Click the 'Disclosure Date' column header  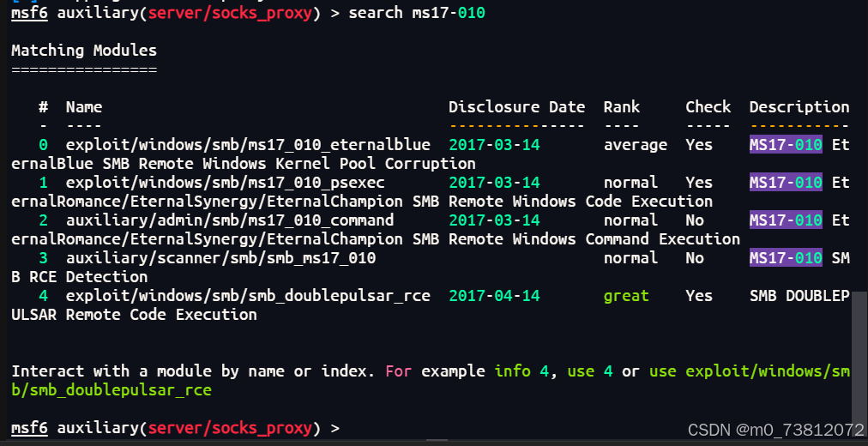coord(516,107)
